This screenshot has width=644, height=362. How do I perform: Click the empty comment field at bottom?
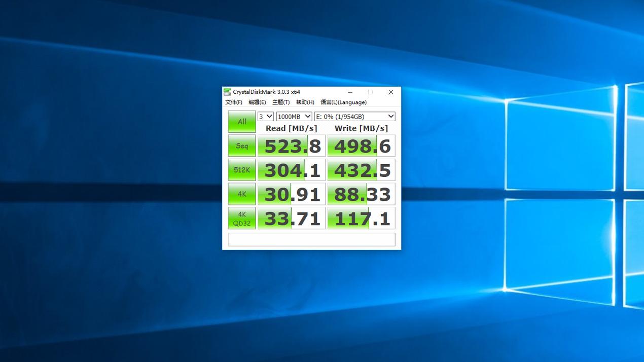point(311,239)
